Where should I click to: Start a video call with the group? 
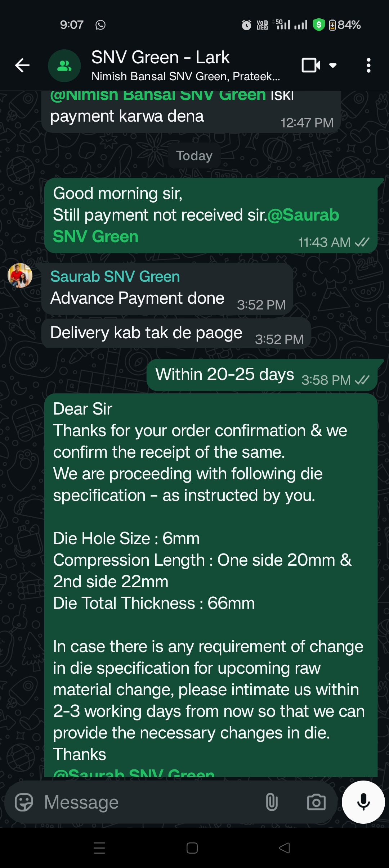point(311,65)
